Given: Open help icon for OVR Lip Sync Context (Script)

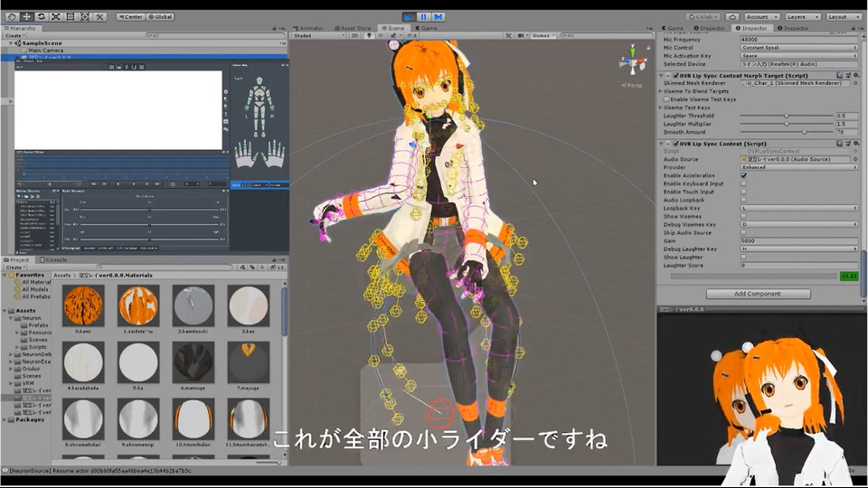Looking at the screenshot, I should coord(839,144).
